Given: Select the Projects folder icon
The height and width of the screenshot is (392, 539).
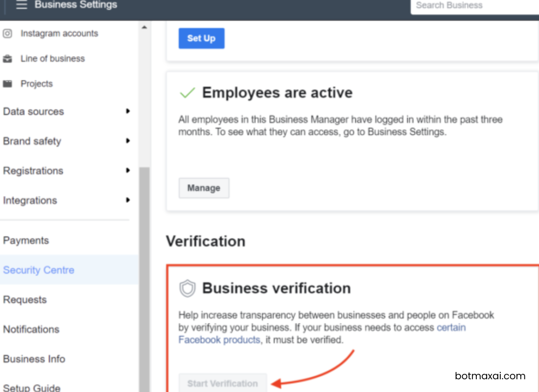Looking at the screenshot, I should click(8, 83).
